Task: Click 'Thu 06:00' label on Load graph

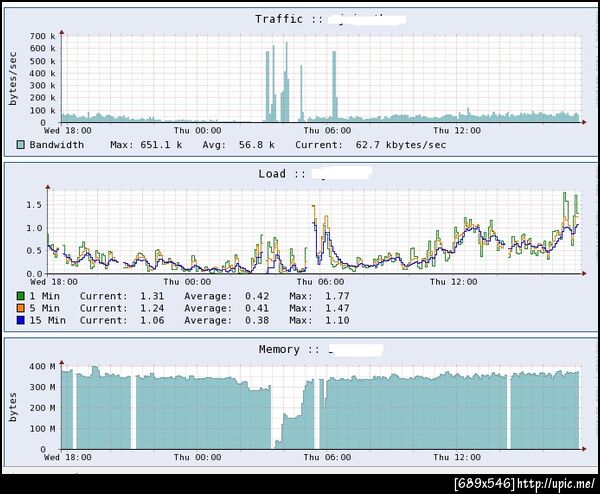Action: point(320,282)
